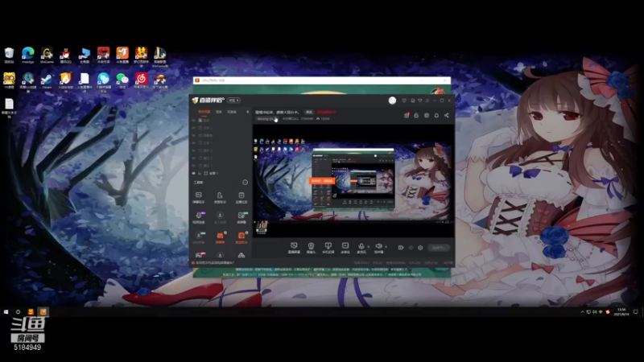Click the user avatar in the companion title bar
Viewport: 644px width, 362px height.
pyautogui.click(x=392, y=100)
